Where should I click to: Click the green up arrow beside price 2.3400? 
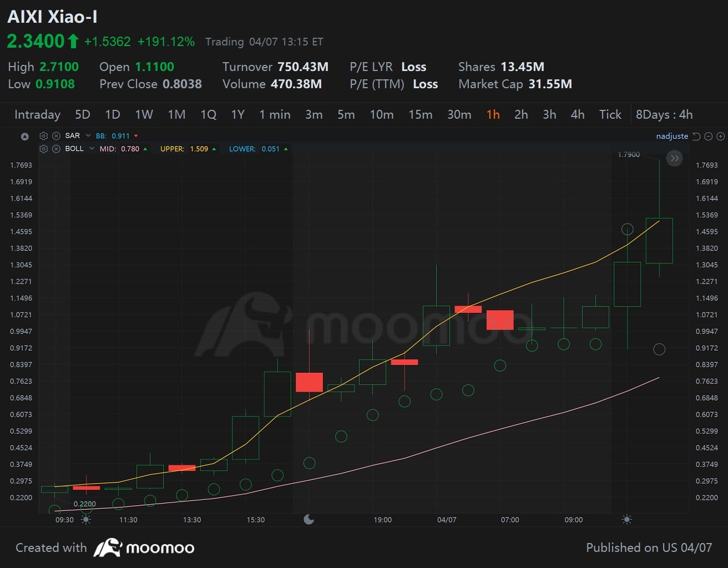[x=73, y=41]
